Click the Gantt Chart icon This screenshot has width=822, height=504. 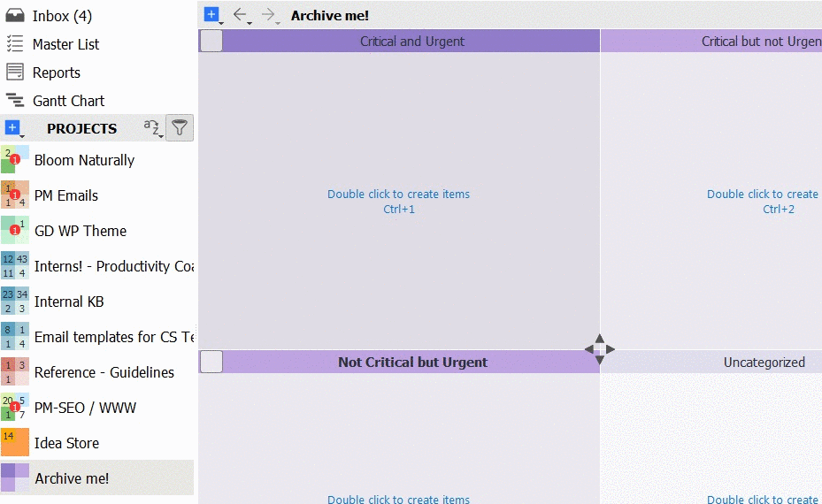(14, 101)
